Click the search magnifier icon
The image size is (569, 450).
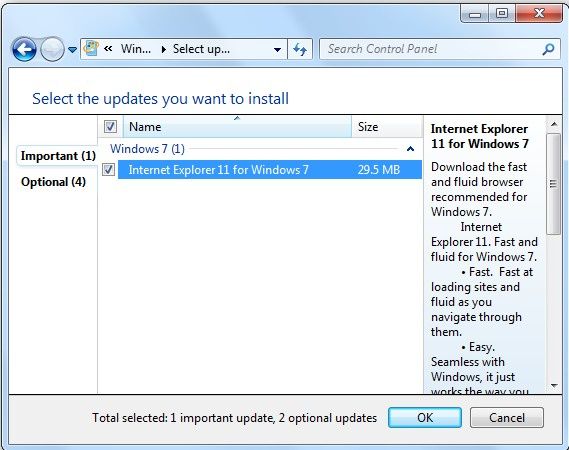[x=548, y=49]
